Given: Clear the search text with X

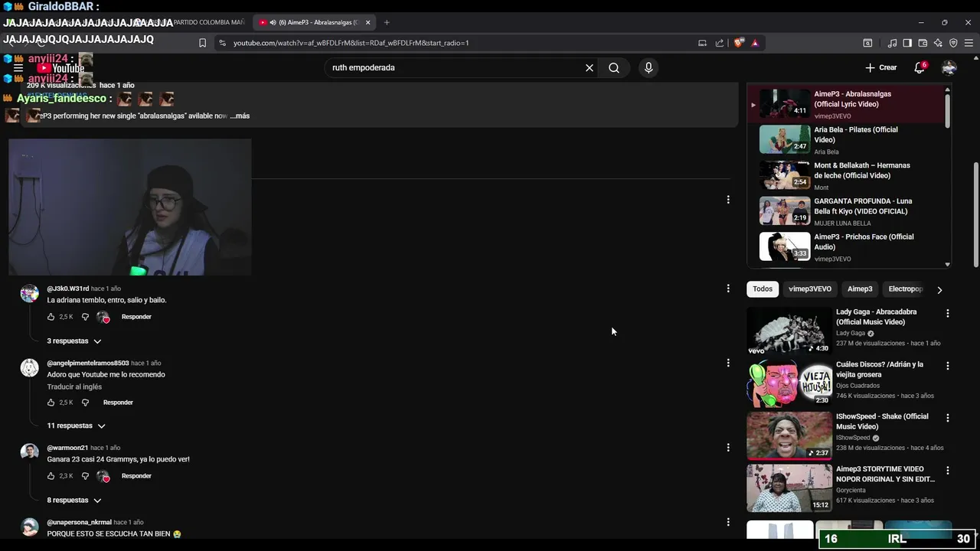Looking at the screenshot, I should (590, 68).
